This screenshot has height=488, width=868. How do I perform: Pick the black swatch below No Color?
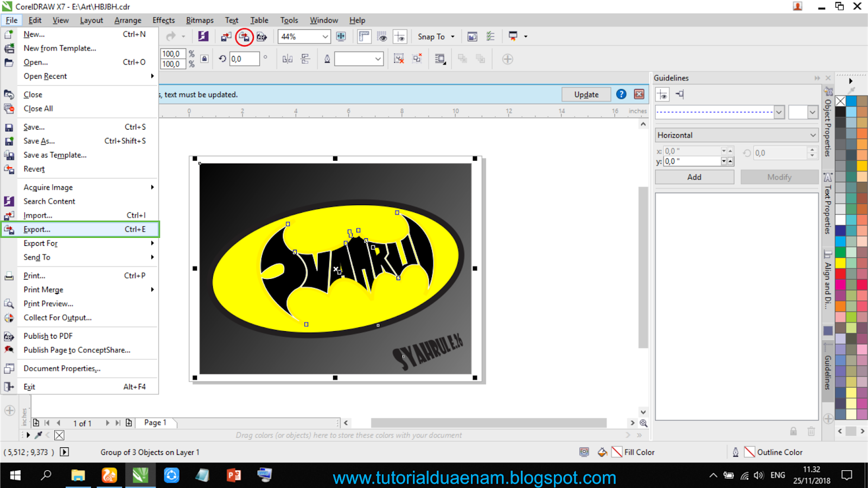coord(840,111)
